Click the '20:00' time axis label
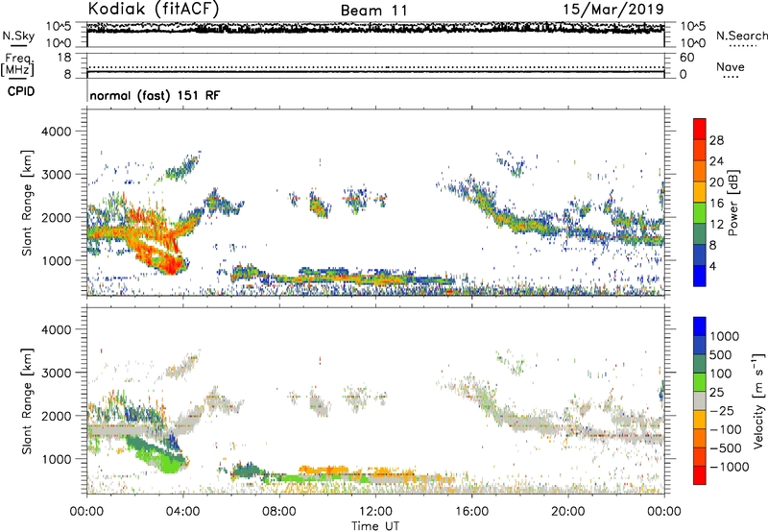The image size is (768, 532). click(567, 512)
